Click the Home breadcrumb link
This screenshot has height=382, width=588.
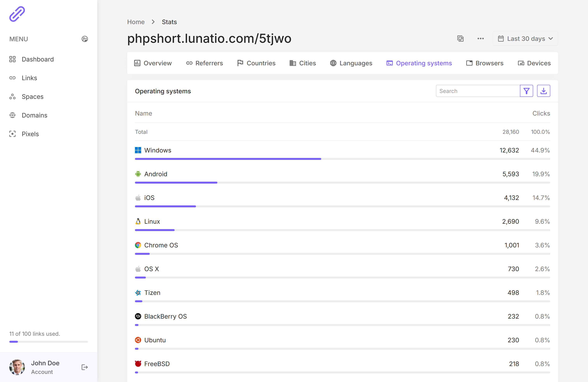coord(136,22)
